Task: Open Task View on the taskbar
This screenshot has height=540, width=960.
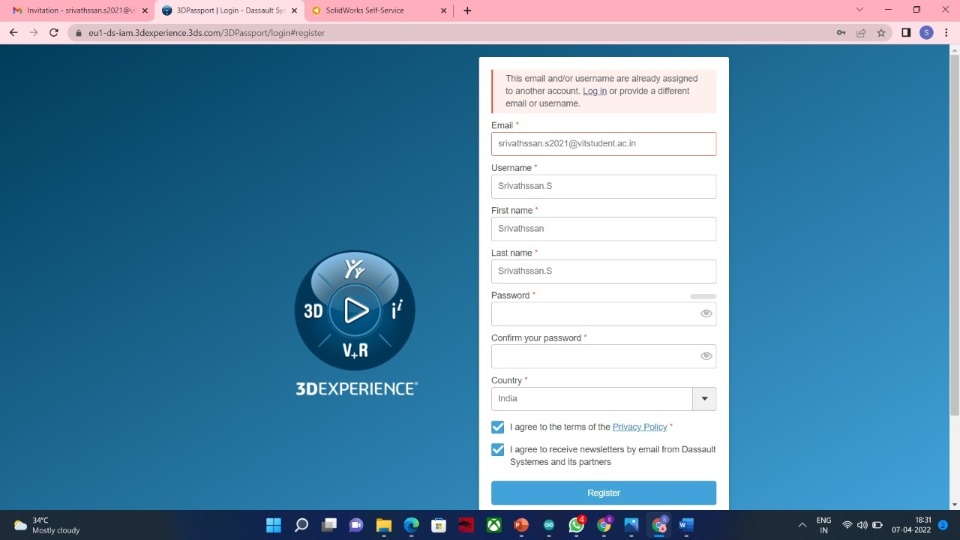Action: click(x=329, y=525)
